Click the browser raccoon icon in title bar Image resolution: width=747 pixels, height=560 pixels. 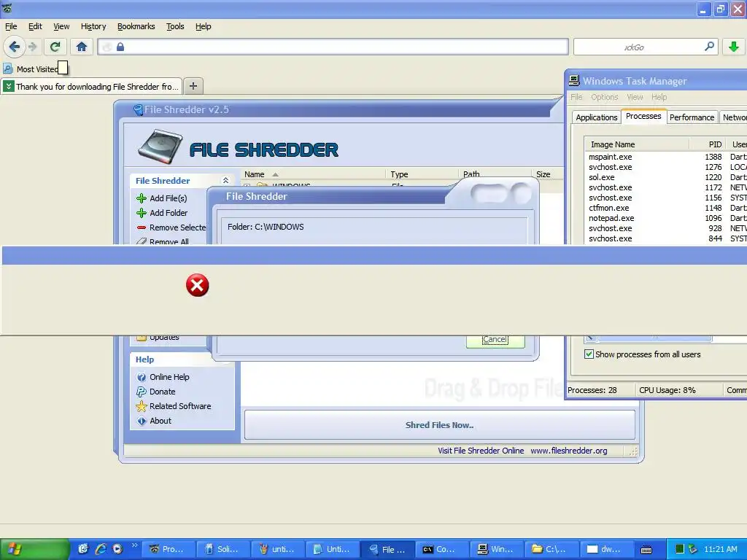tap(7, 8)
